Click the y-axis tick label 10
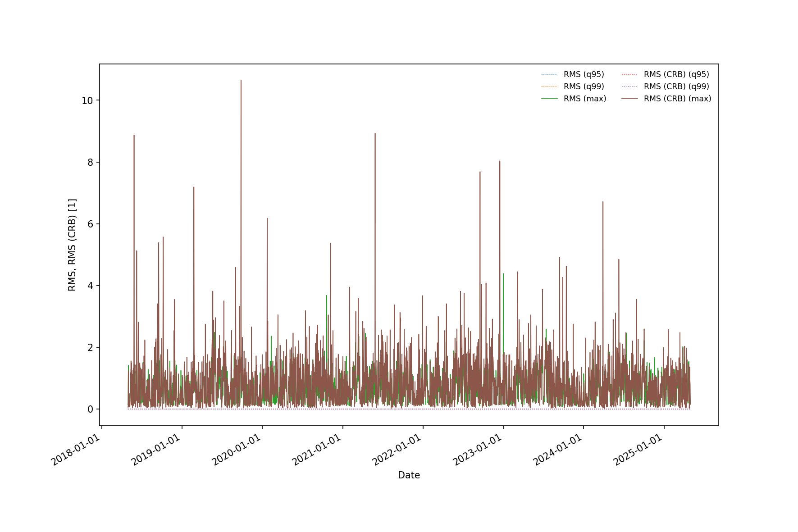This screenshot has height=532, width=798. coord(87,101)
